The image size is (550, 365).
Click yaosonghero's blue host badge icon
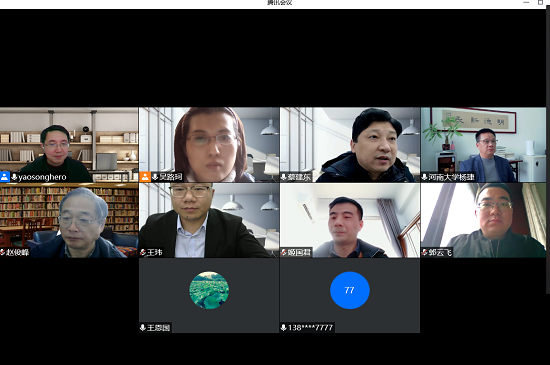tap(5, 177)
